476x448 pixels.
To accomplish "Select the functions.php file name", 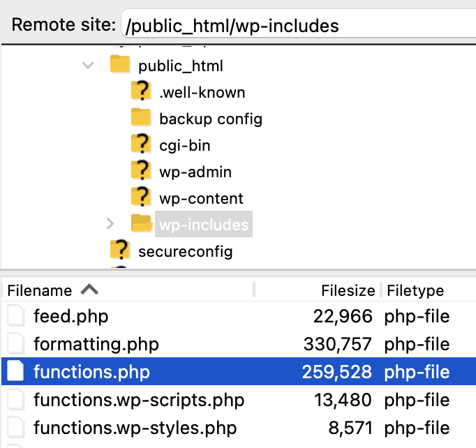I will 91,372.
